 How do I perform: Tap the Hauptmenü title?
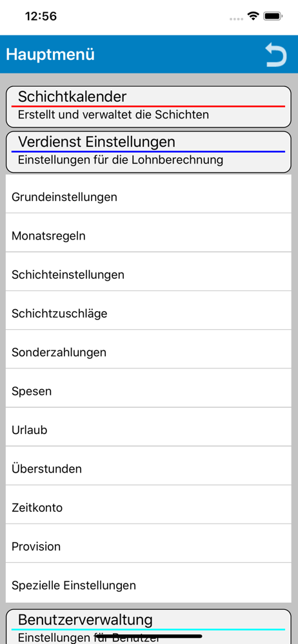click(x=50, y=55)
